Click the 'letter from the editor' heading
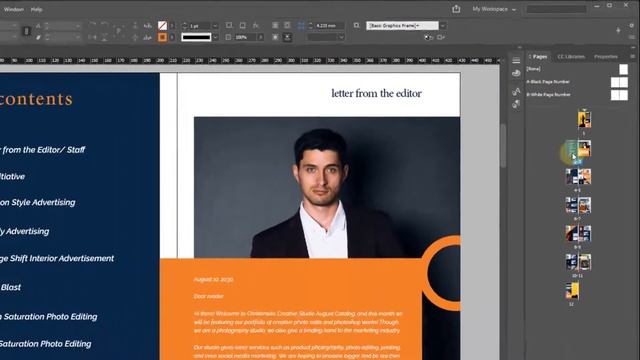The width and height of the screenshot is (640, 360). tap(376, 93)
